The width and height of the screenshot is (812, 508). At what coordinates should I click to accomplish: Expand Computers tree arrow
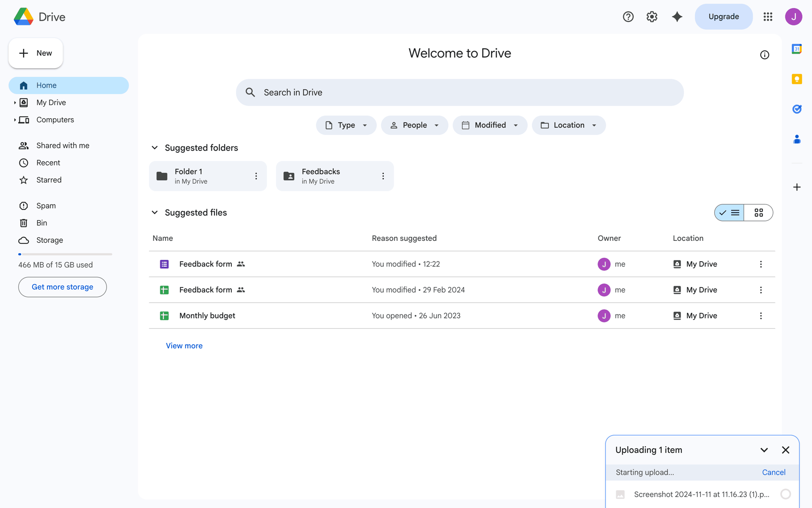point(15,120)
